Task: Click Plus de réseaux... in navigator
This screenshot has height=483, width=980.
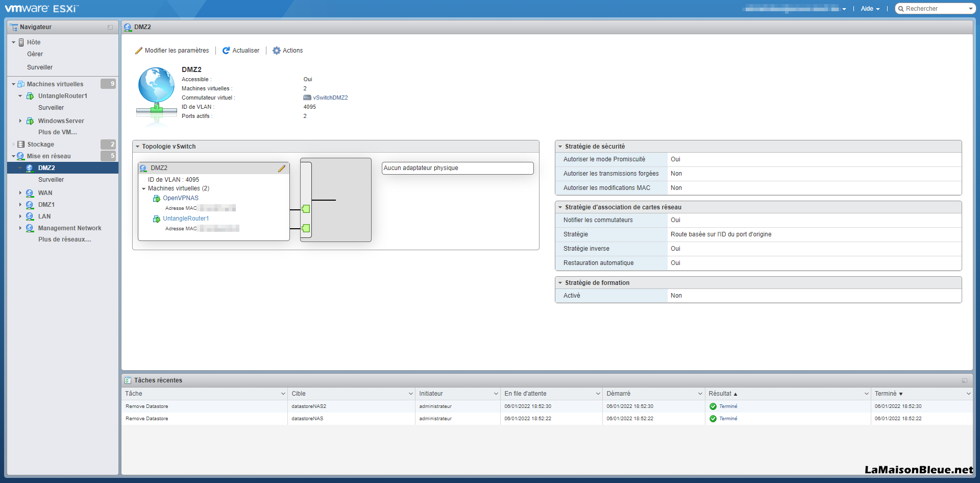Action: pos(65,239)
